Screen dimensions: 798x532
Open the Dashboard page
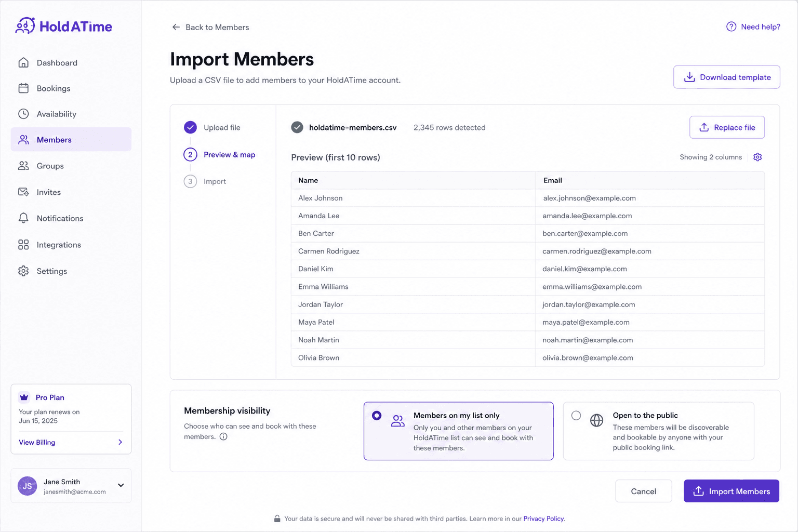point(71,63)
